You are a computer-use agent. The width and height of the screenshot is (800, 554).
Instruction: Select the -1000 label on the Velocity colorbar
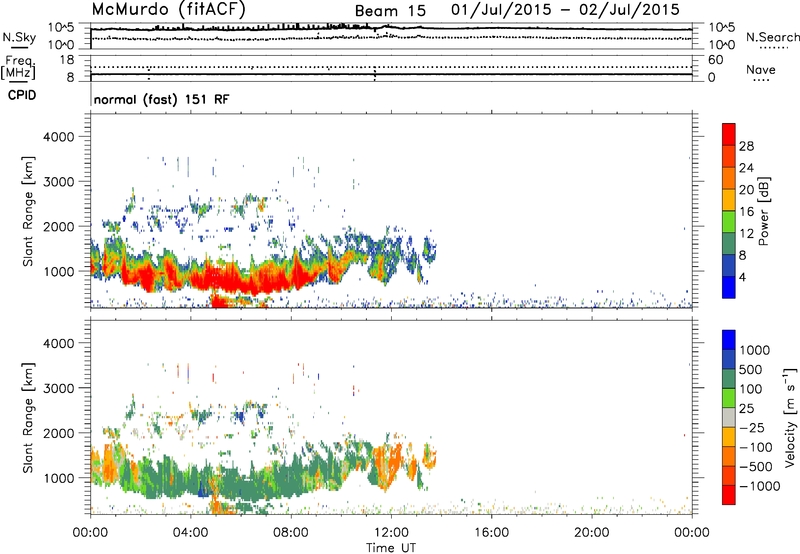pyautogui.click(x=760, y=486)
